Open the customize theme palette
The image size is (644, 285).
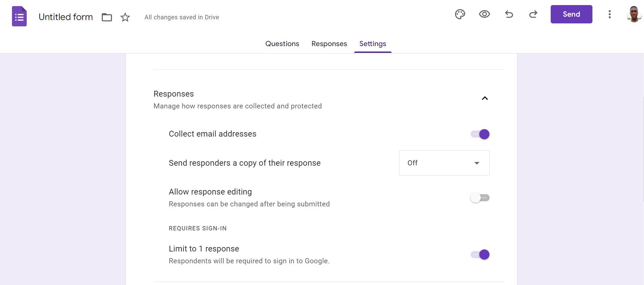[460, 14]
